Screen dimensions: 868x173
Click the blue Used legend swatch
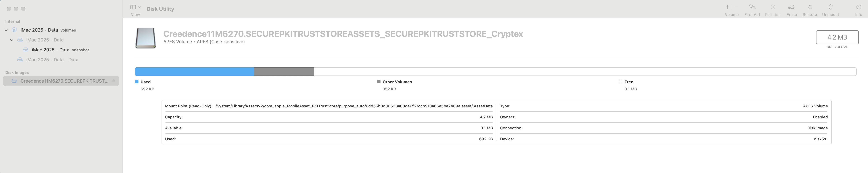tap(136, 82)
